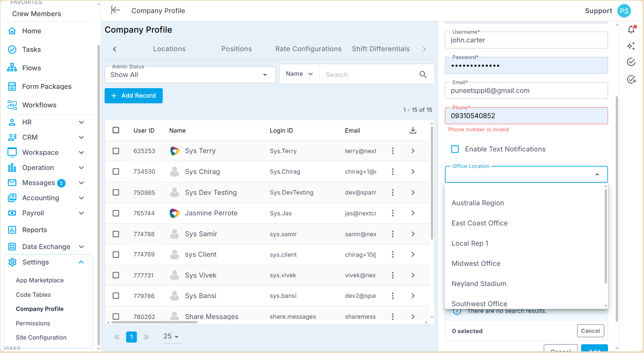The height and width of the screenshot is (353, 644).
Task: Click the Add Record button
Action: pos(134,96)
